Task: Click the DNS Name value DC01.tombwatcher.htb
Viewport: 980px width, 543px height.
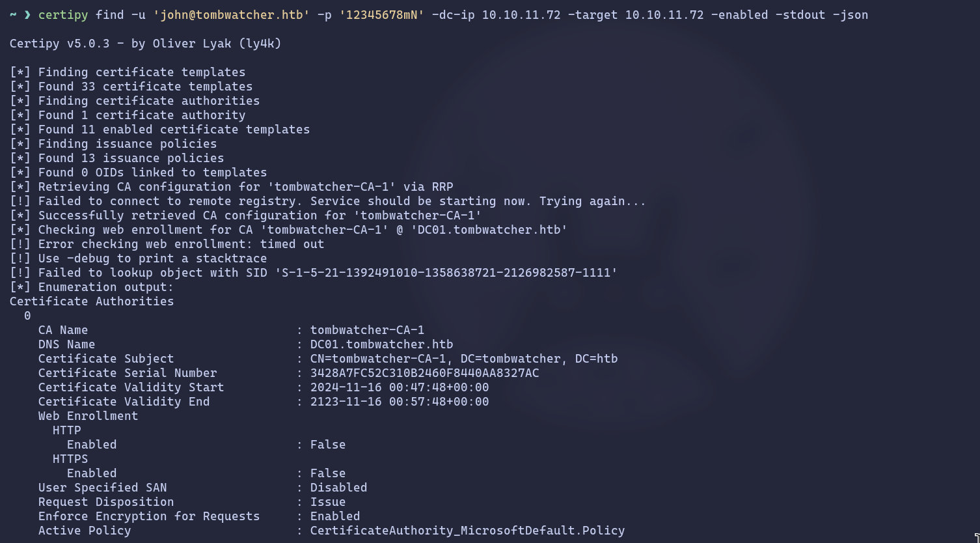Action: 381,344
